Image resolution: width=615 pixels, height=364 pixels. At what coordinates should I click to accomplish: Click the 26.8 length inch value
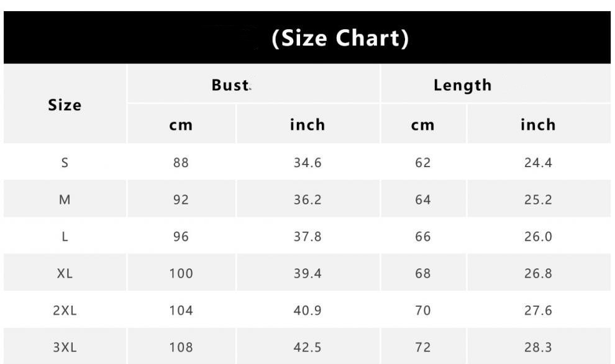point(538,273)
